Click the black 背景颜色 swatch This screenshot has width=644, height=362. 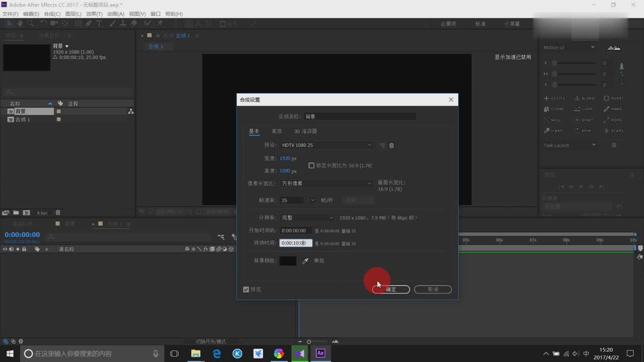coord(288,261)
